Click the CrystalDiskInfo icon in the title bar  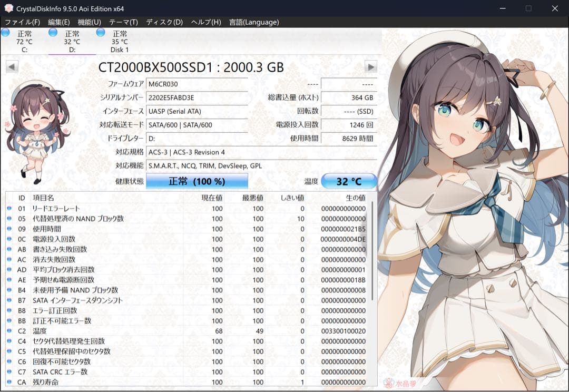[7, 7]
